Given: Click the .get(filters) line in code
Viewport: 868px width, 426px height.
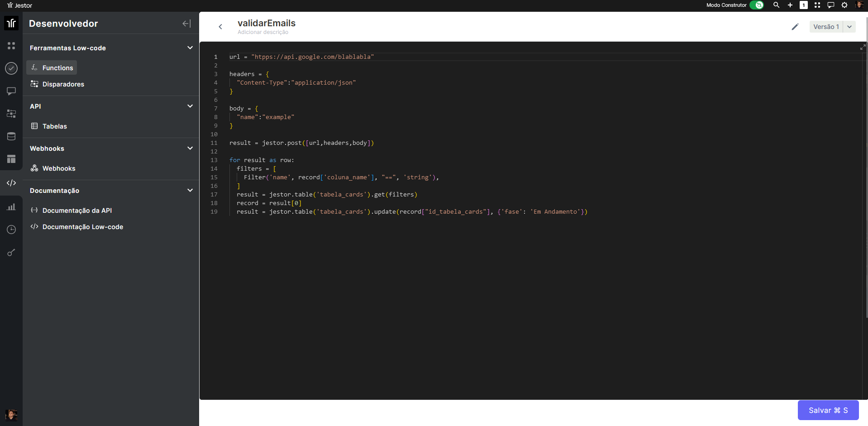Looking at the screenshot, I should coord(327,194).
